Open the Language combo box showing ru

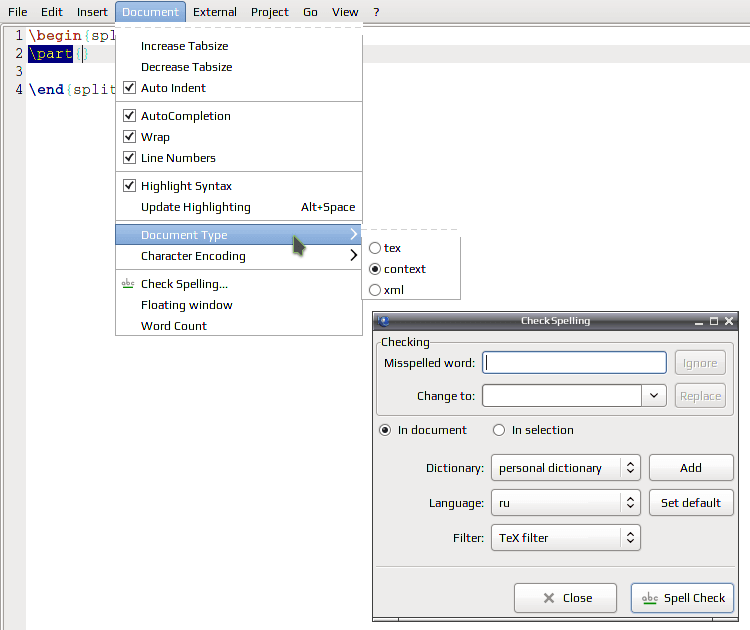coord(566,503)
